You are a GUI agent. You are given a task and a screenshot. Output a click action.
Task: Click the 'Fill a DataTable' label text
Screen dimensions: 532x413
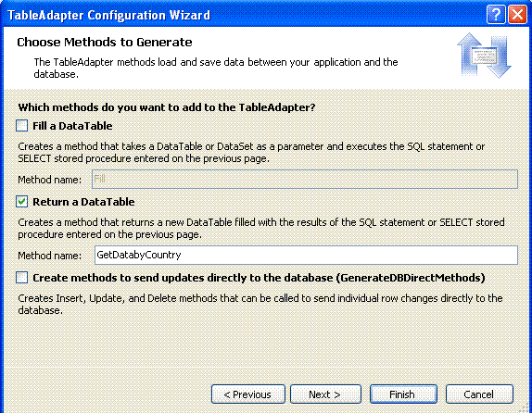72,126
